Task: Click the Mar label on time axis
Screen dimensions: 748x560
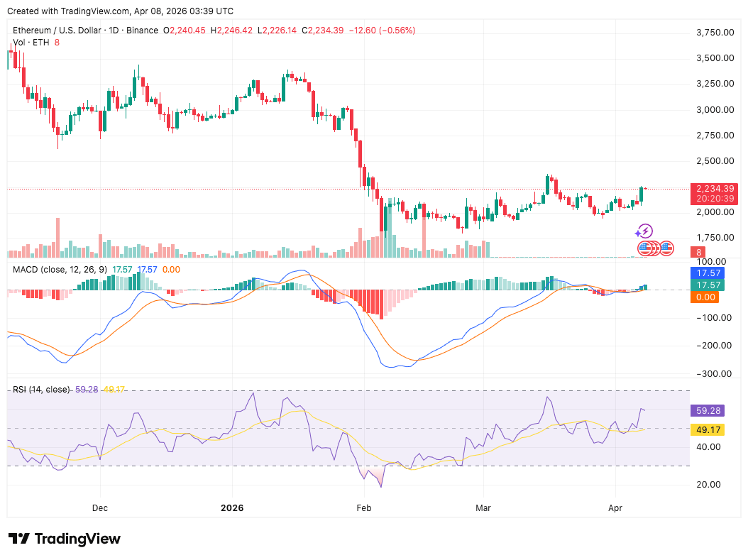Action: pos(483,508)
